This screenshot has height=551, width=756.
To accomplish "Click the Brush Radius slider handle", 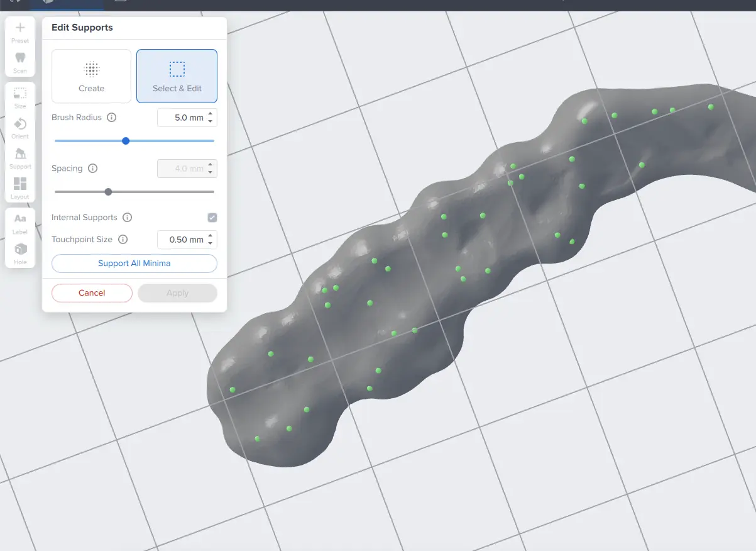I will click(x=126, y=141).
